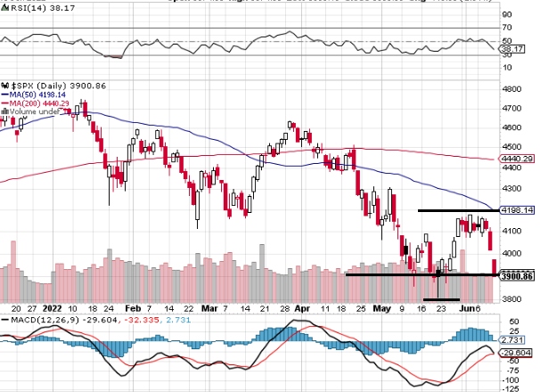
Task: Click the candlestick icon beside $SPX
Action: click(x=4, y=86)
